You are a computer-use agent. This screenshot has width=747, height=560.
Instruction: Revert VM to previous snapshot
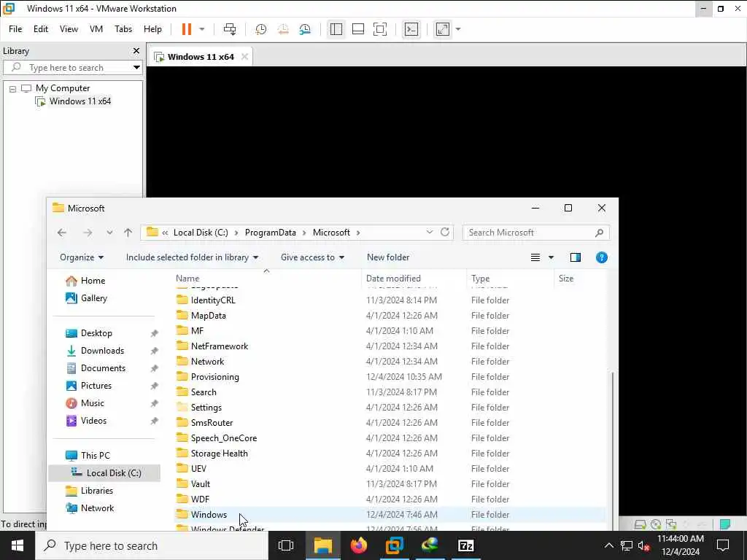coord(283,29)
